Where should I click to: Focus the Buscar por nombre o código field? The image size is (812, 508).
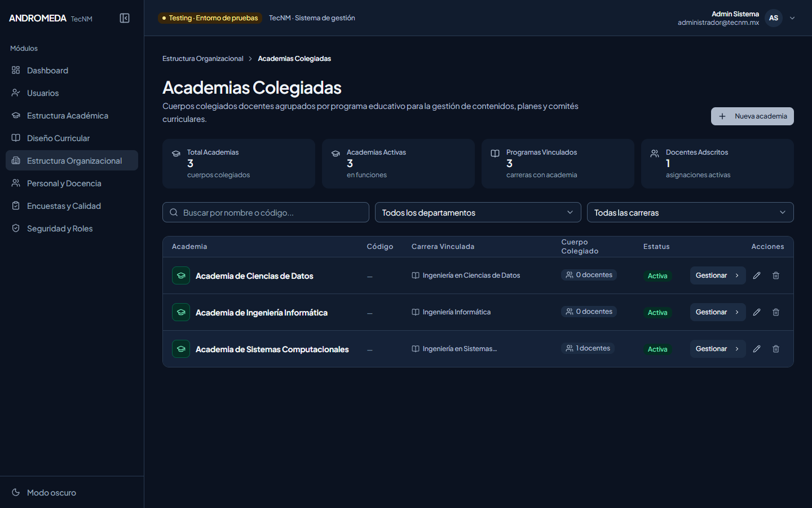[x=266, y=212]
